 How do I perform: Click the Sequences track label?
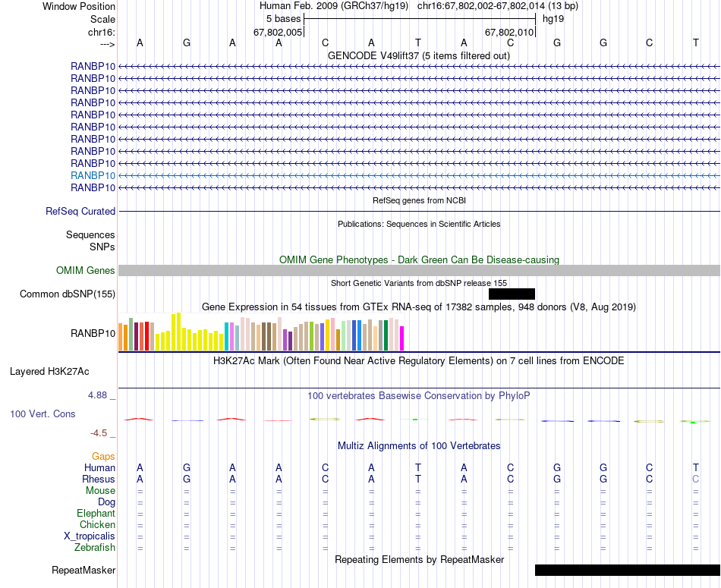click(90, 235)
